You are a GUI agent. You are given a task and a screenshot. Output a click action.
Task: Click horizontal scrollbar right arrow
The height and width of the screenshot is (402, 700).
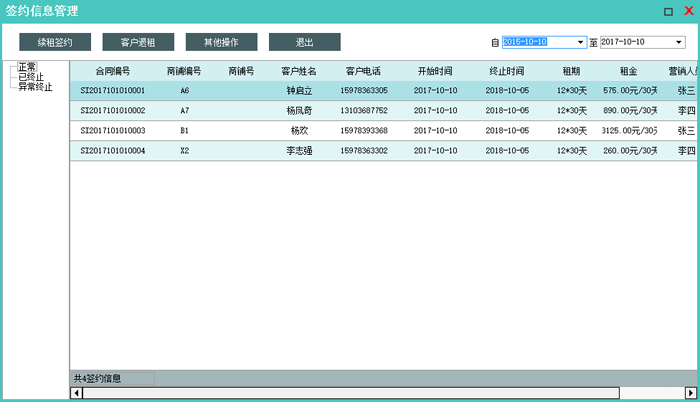(x=692, y=393)
